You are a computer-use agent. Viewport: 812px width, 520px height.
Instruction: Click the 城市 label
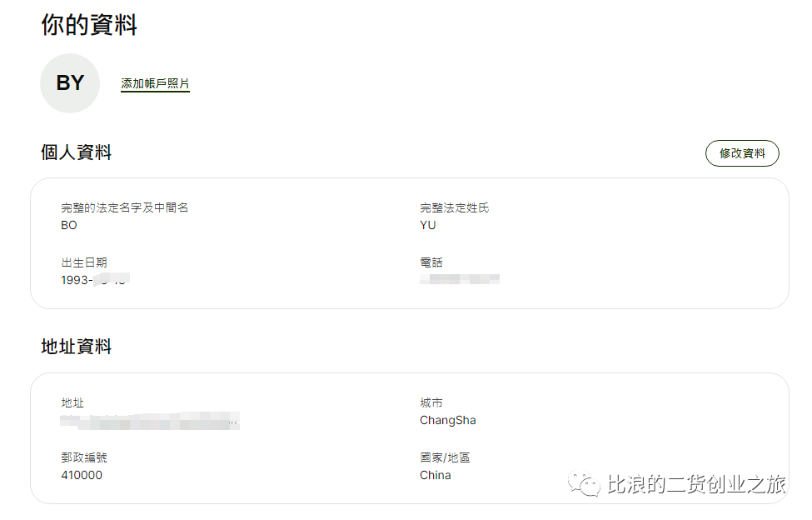431,402
